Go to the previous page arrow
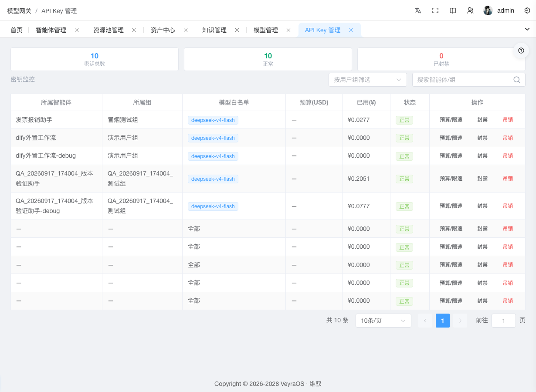 (x=425, y=321)
